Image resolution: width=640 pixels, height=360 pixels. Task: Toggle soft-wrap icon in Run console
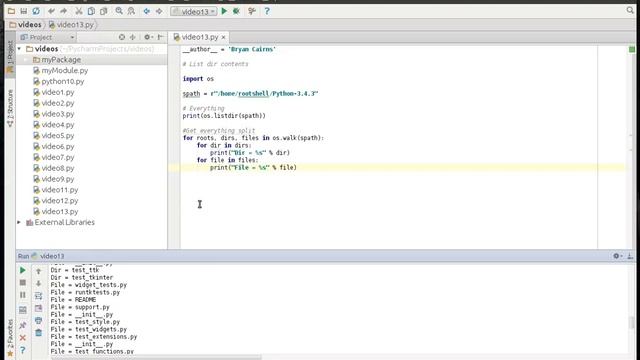[x=38, y=296]
